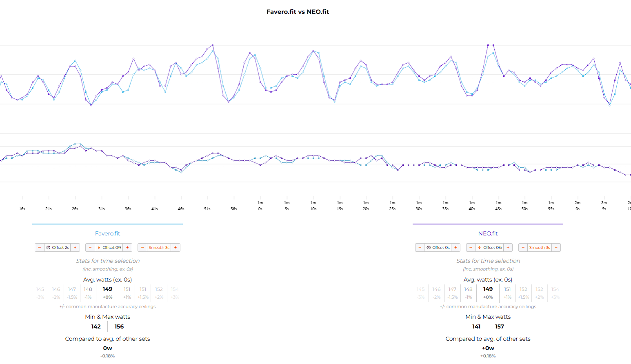Reduce Favero.fit smoothing with minus

point(142,248)
